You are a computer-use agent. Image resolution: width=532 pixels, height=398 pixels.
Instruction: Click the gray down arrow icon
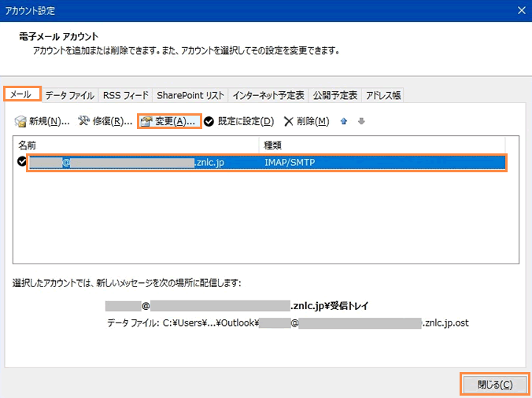[361, 121]
